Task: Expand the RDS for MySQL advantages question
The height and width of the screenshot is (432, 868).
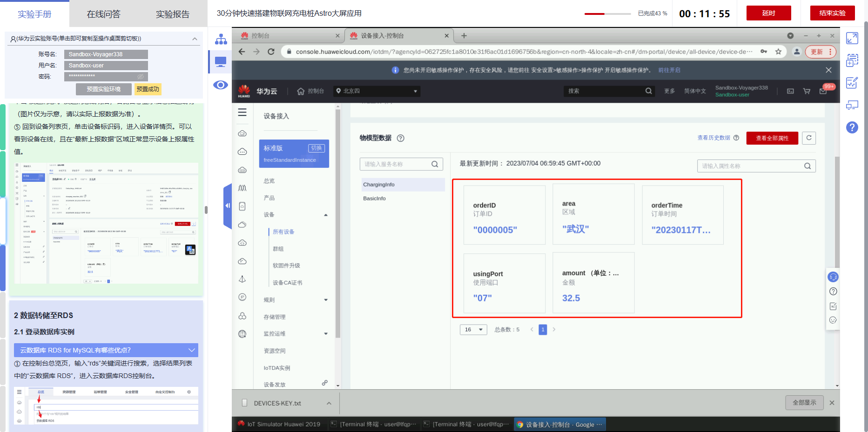Action: click(106, 350)
